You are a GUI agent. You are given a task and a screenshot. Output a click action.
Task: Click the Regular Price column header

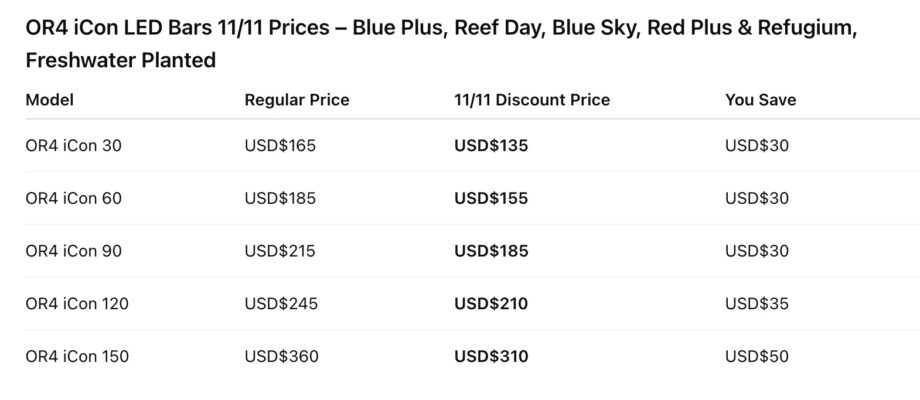pos(297,100)
